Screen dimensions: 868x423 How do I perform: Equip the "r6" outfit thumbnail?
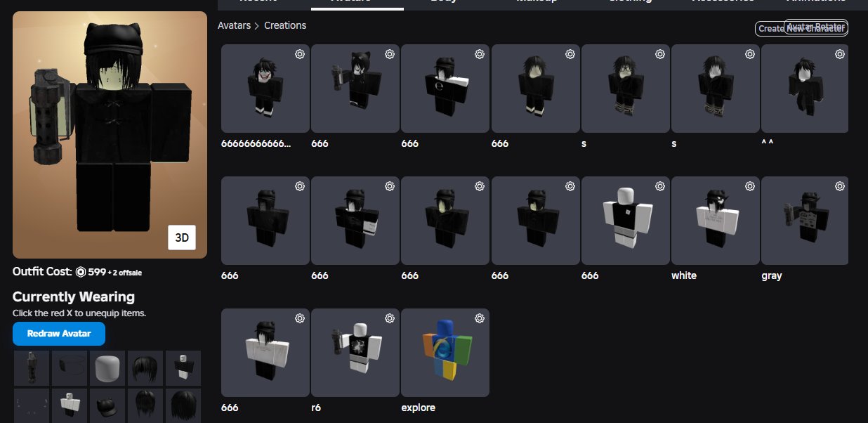[x=355, y=353]
